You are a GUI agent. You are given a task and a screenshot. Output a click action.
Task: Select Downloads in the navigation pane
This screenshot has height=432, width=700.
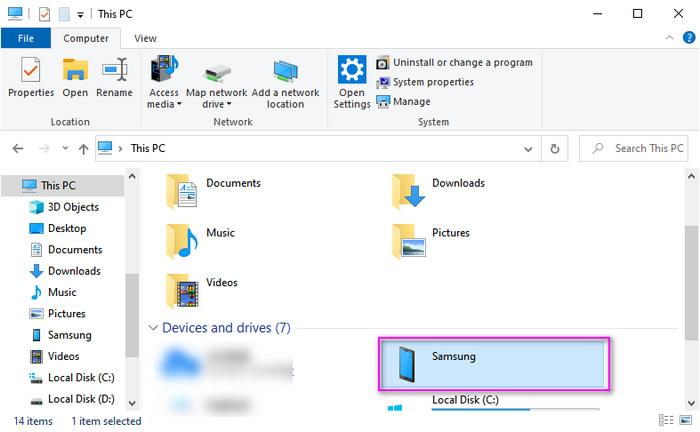[65, 271]
